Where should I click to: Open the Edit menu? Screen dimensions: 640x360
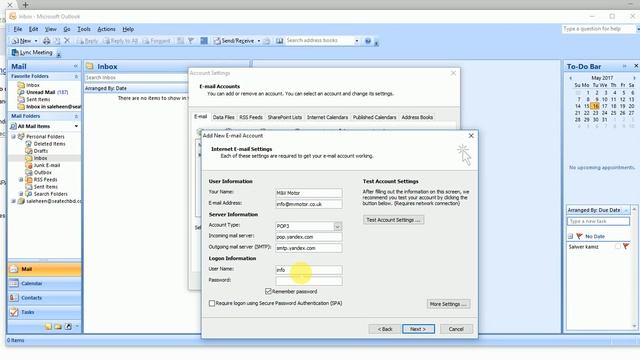(33, 29)
